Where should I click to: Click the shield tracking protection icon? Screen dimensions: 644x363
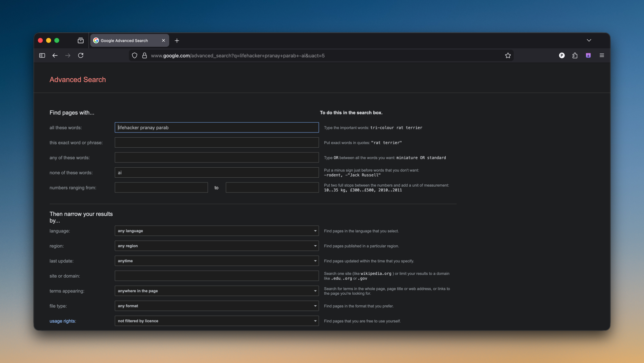(x=135, y=55)
